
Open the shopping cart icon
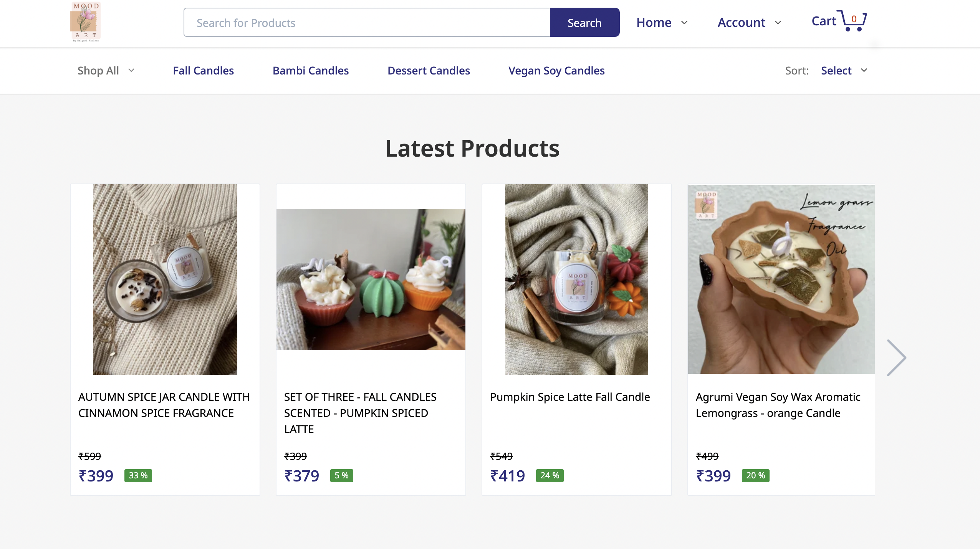tap(853, 21)
